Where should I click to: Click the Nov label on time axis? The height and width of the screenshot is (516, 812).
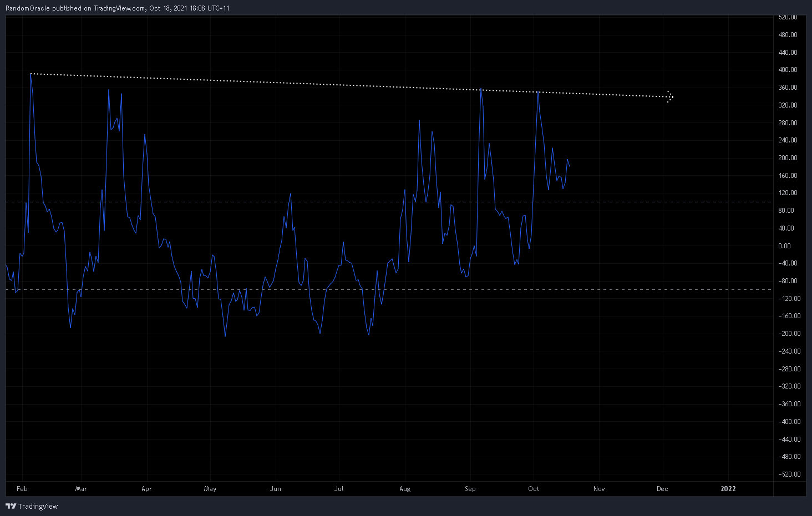(x=599, y=489)
